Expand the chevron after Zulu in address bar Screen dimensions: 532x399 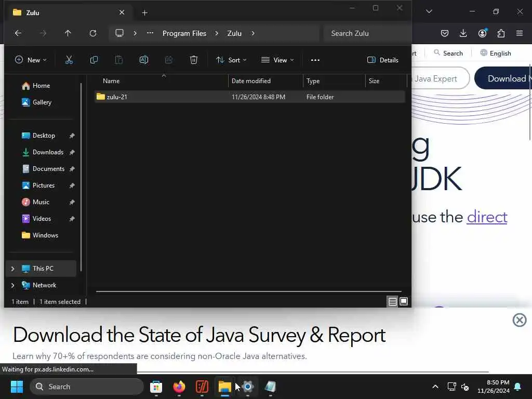(x=253, y=33)
